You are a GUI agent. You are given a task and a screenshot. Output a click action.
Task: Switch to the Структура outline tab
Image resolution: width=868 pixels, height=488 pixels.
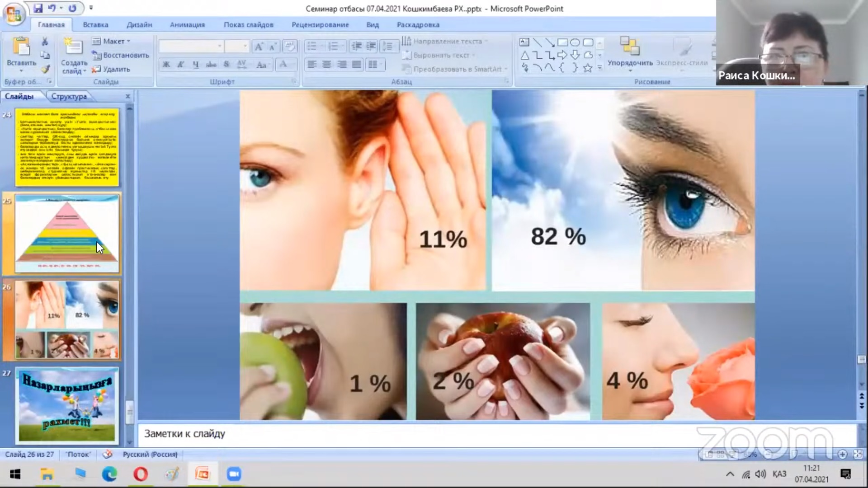[x=69, y=96]
